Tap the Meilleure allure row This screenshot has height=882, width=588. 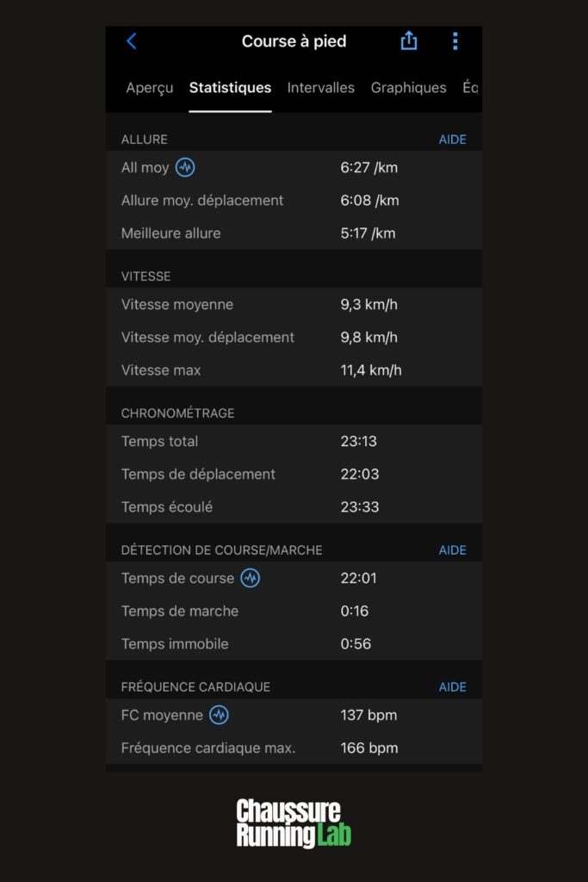(x=294, y=233)
